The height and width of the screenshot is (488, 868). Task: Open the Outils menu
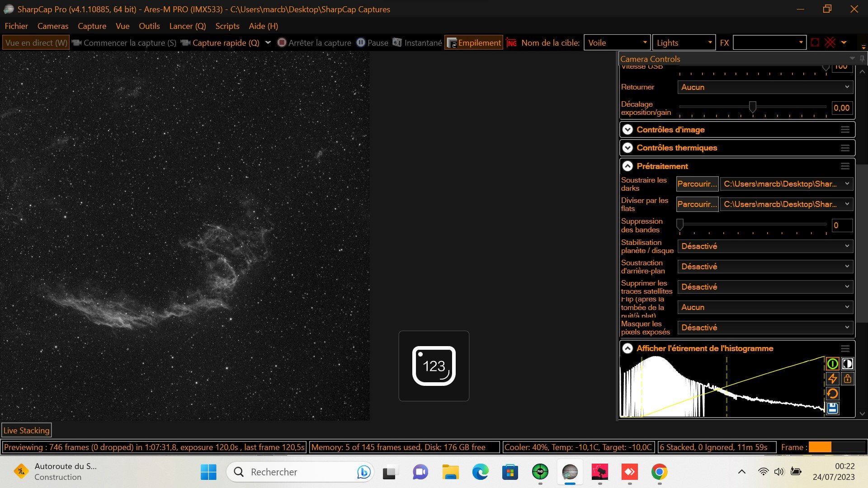[x=149, y=26]
